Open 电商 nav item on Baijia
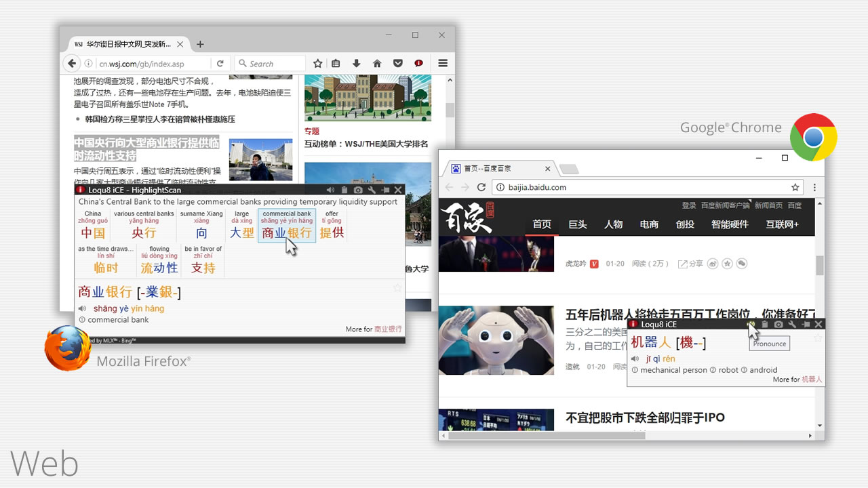Viewport: 868px width, 488px height. coord(649,224)
